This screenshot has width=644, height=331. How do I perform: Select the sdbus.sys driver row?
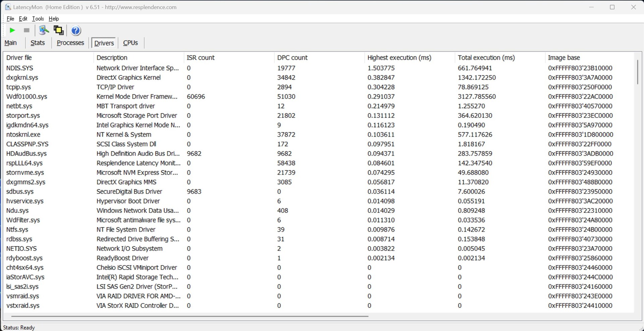point(319,192)
